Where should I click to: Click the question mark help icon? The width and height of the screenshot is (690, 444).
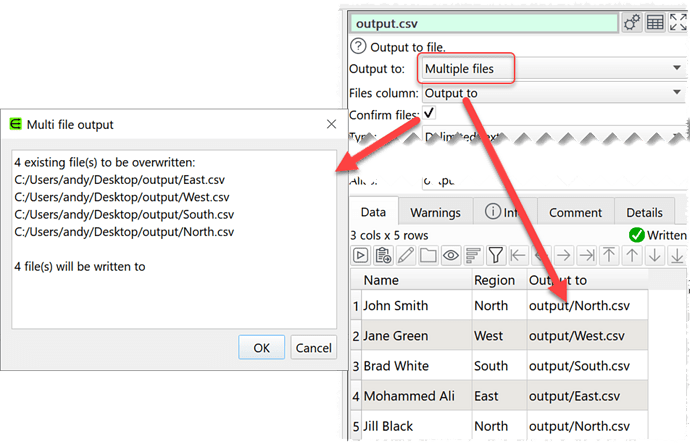coord(358,46)
